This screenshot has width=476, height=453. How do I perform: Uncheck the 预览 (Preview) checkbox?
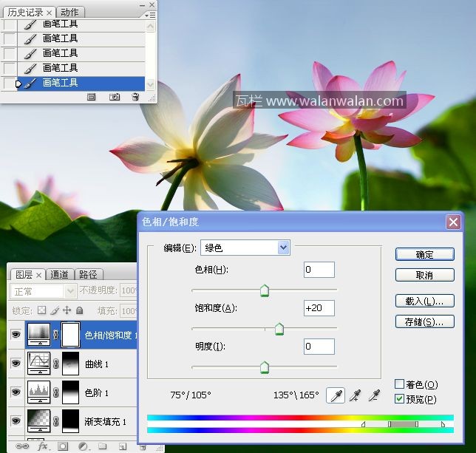(400, 399)
